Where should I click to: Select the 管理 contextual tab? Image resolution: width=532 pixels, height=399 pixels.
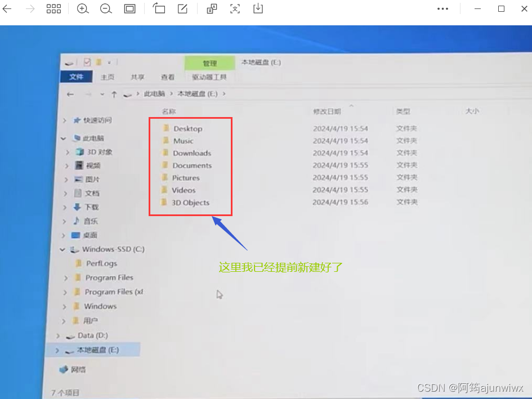point(209,64)
